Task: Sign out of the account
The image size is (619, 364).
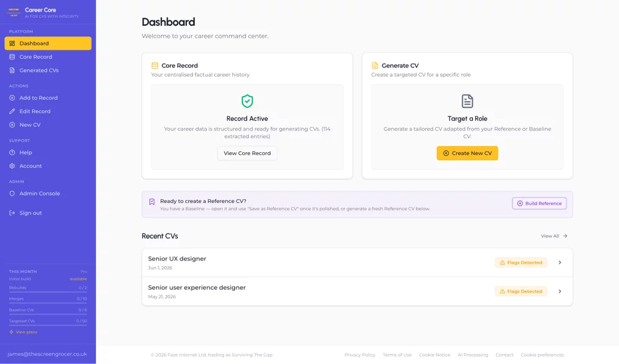Action: pyautogui.click(x=48, y=213)
